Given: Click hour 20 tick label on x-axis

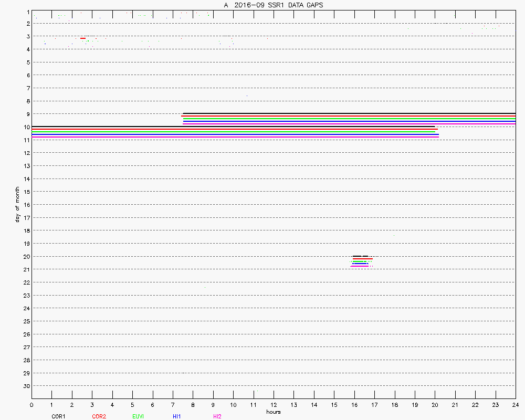Looking at the screenshot, I should point(435,405).
